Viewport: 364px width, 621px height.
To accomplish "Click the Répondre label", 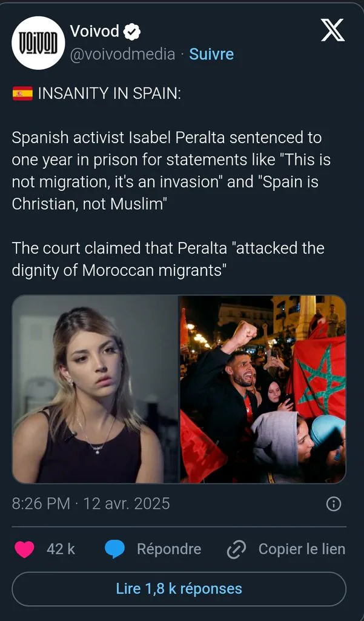I will click(x=169, y=549).
